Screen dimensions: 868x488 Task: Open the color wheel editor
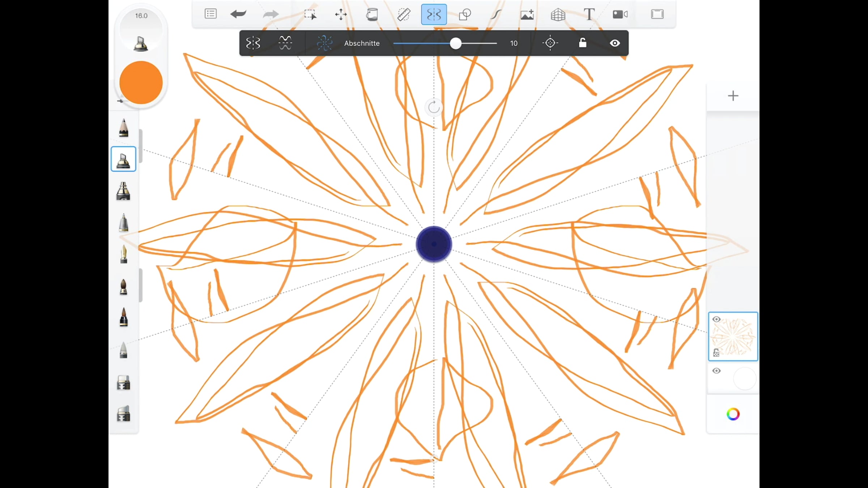[733, 414]
